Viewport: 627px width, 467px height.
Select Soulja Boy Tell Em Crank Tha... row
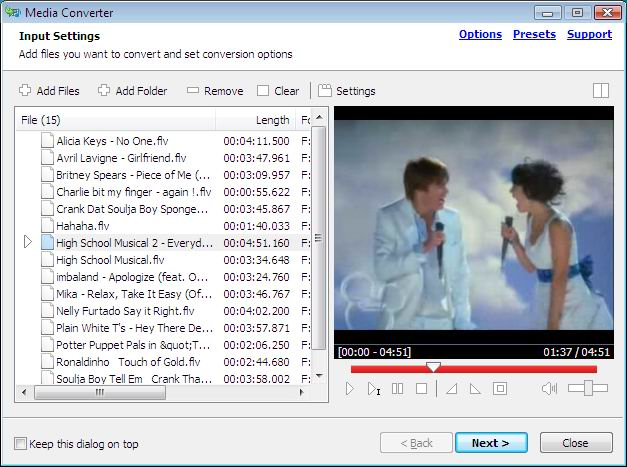pyautogui.click(x=163, y=378)
